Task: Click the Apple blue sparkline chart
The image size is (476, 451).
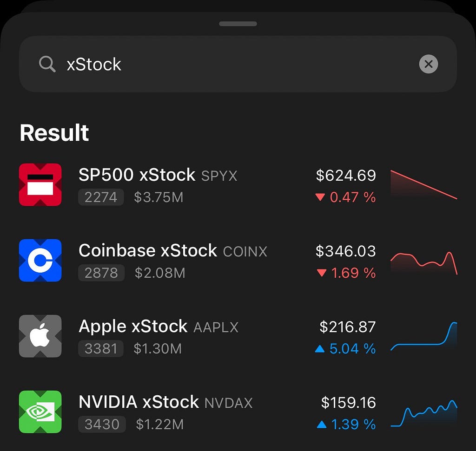Action: (424, 336)
